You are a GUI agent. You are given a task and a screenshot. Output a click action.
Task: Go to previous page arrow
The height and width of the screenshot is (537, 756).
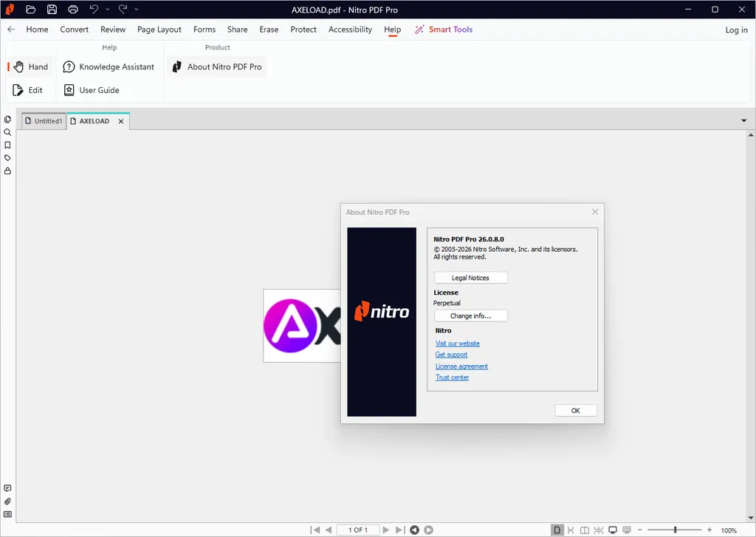(x=329, y=530)
